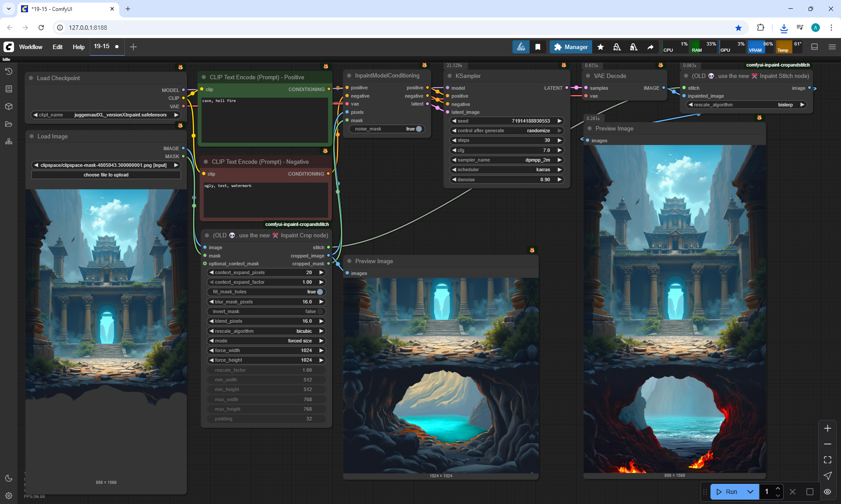
Task: Open the queue history sidebar icon
Action: pyautogui.click(x=9, y=71)
